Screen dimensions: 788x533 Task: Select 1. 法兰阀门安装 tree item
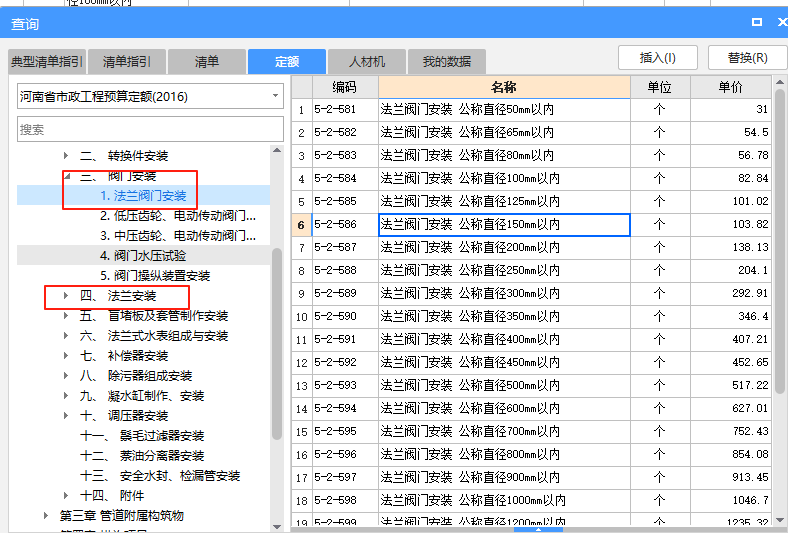click(x=143, y=195)
